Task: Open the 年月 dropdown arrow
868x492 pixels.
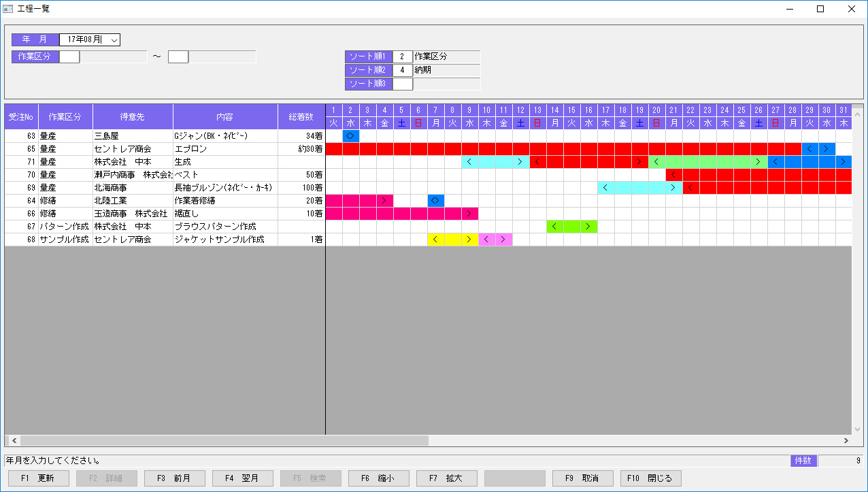Action: 114,40
